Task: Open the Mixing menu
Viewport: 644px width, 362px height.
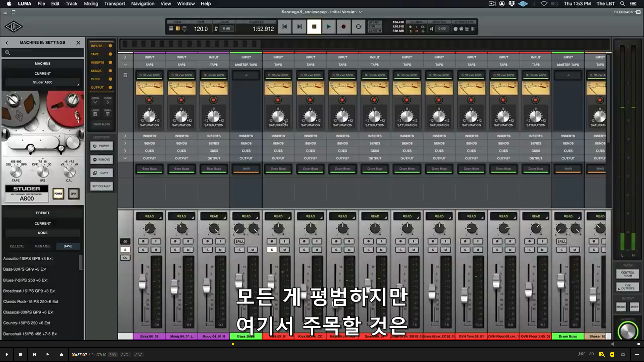Action: click(91, 4)
